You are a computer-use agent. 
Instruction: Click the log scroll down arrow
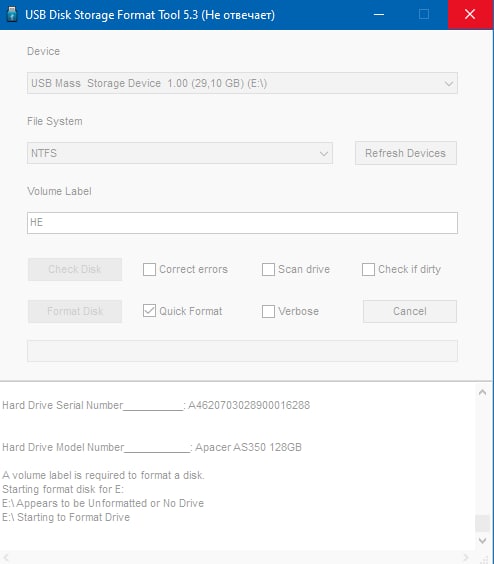[482, 540]
